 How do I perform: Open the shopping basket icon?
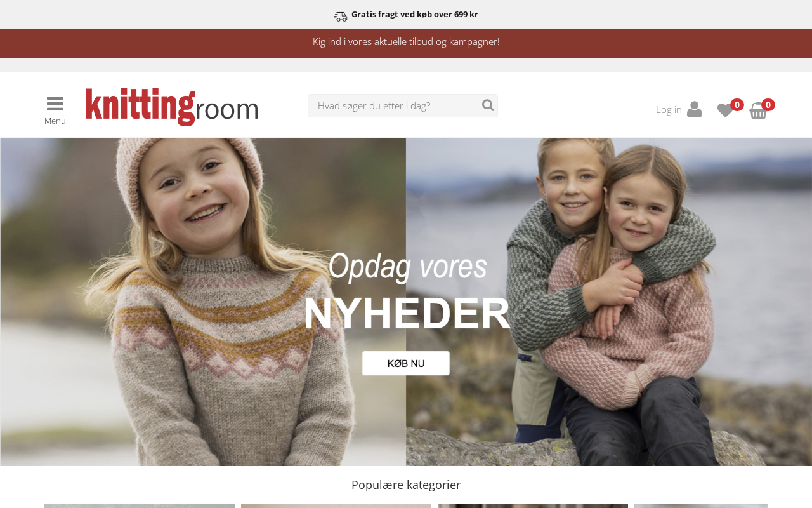point(758,110)
